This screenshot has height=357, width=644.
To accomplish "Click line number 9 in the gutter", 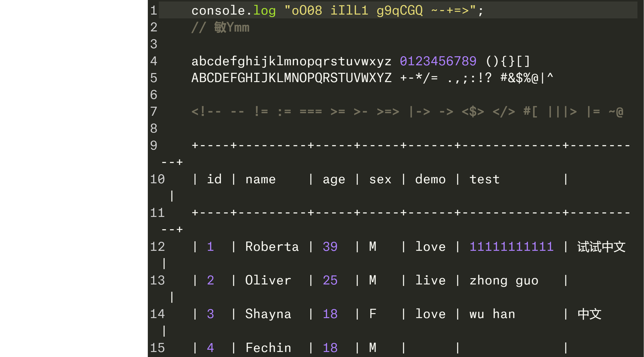I will tap(154, 145).
